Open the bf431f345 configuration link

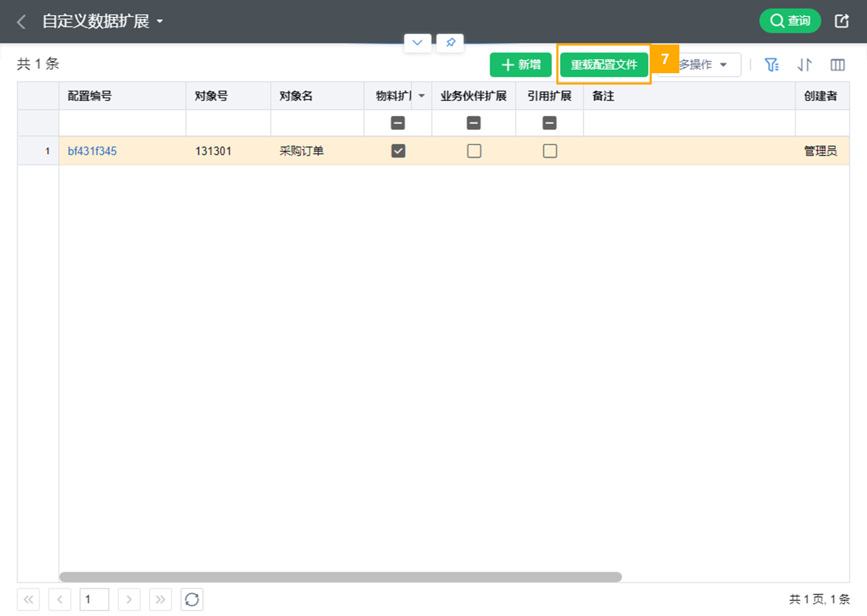pos(92,151)
